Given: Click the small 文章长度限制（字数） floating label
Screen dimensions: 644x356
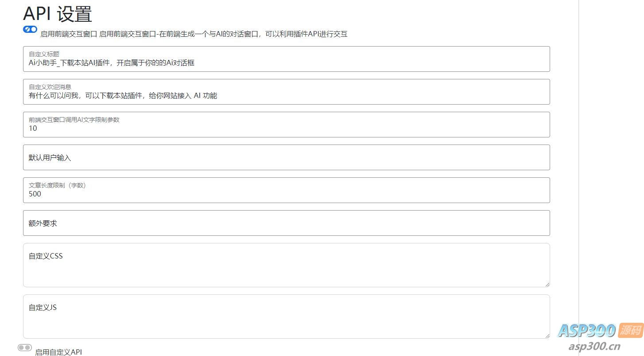Looking at the screenshot, I should click(57, 185).
